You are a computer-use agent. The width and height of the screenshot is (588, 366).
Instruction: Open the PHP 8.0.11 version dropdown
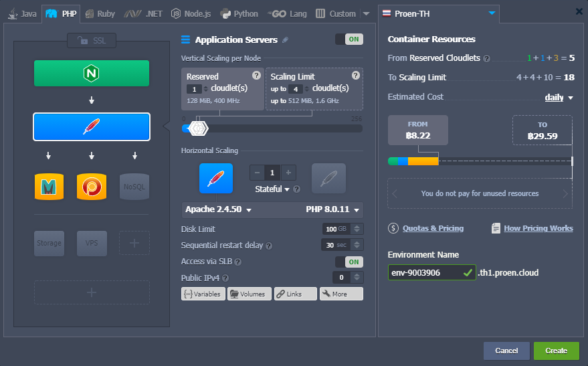pos(332,209)
